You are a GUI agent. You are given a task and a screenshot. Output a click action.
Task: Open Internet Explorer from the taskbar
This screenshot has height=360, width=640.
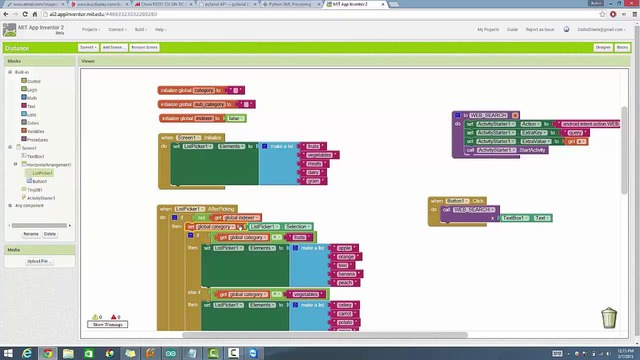click(x=27, y=353)
